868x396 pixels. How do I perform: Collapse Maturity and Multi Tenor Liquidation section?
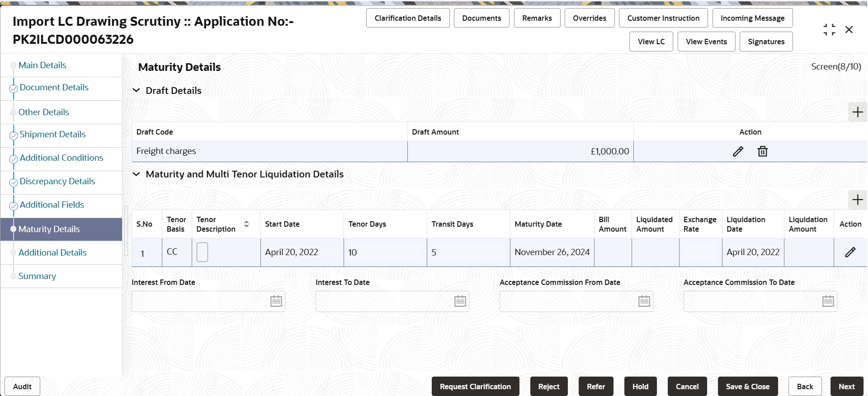coord(136,174)
